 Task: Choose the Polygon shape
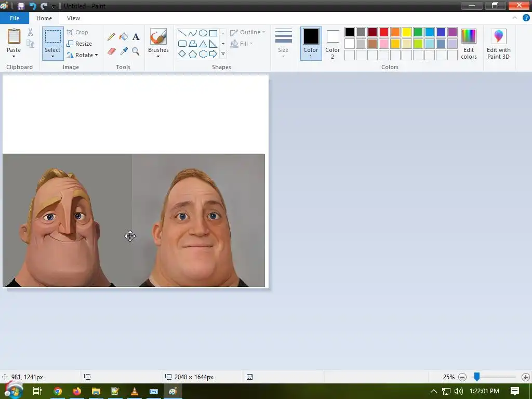(x=193, y=44)
